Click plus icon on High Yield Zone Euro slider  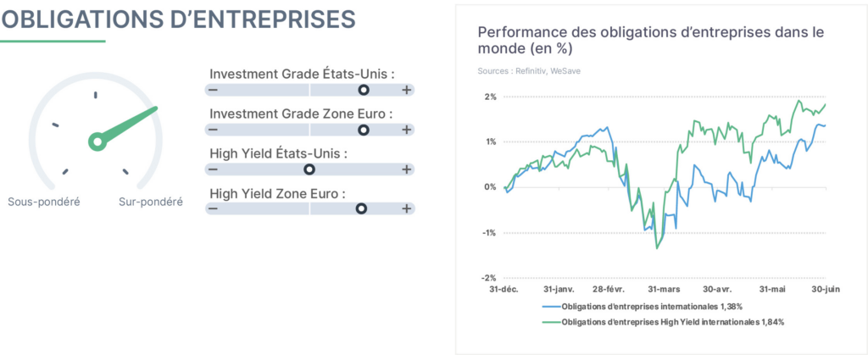tap(407, 208)
